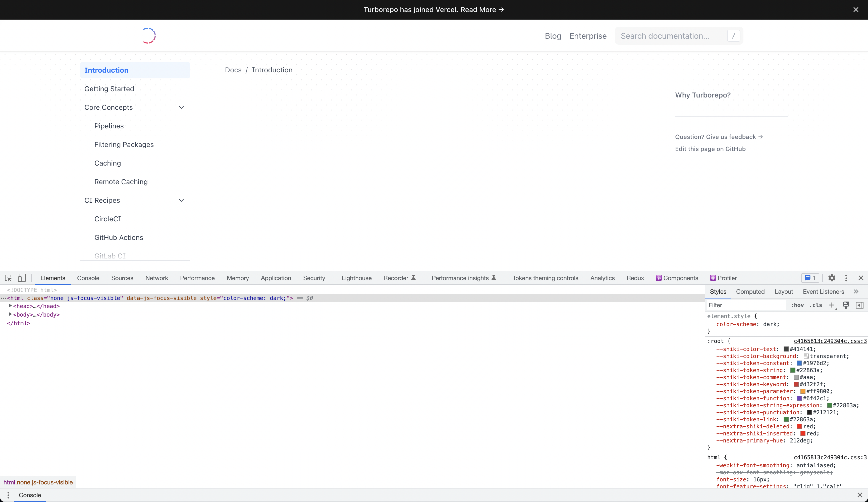Screen dimensions: 868x502
Task: Toggle .cls element classes panel
Action: [x=816, y=305]
